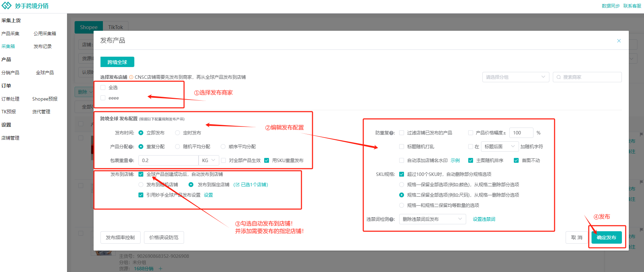Viewport: 644px width, 272px height.
Task: Toggle 全球产品创建成功后自动发布到店铺 checkbox
Action: 141,174
